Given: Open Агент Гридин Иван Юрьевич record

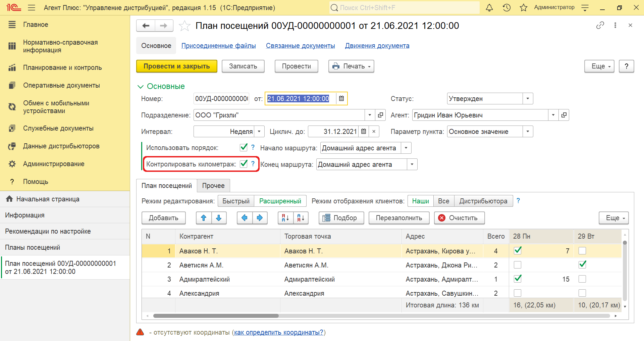Looking at the screenshot, I should tap(564, 115).
